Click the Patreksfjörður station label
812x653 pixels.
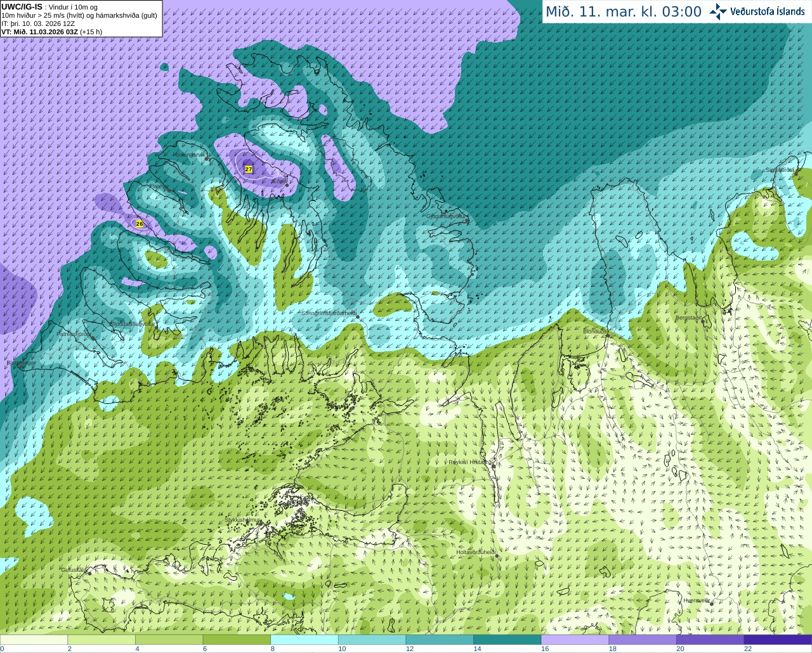click(74, 333)
